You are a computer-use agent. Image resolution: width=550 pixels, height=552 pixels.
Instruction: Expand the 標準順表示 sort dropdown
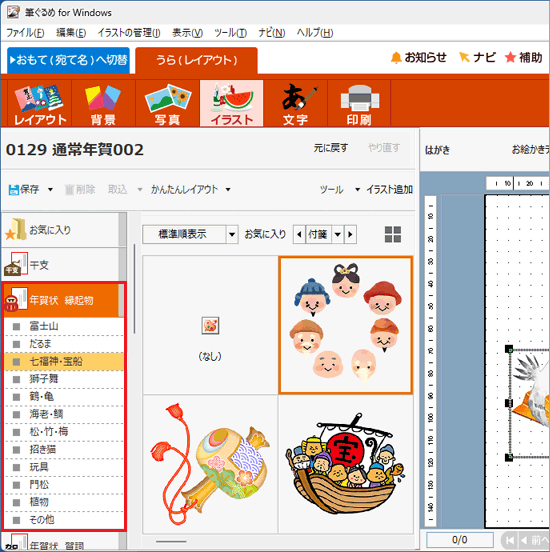coord(232,234)
